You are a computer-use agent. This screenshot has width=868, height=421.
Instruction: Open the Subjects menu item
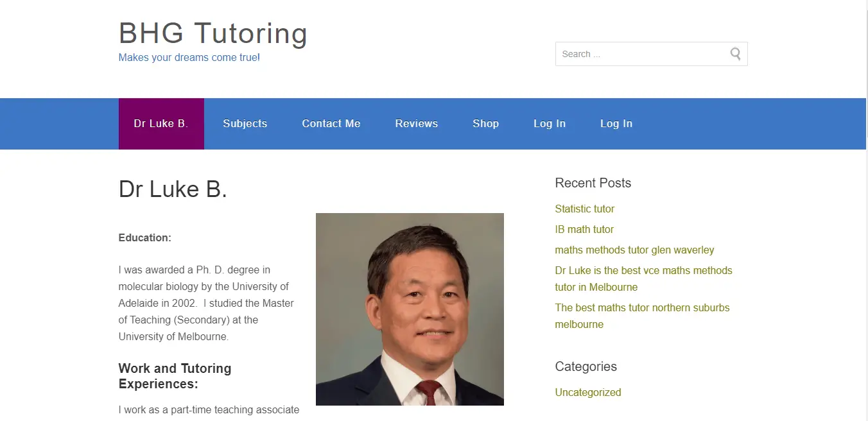245,124
